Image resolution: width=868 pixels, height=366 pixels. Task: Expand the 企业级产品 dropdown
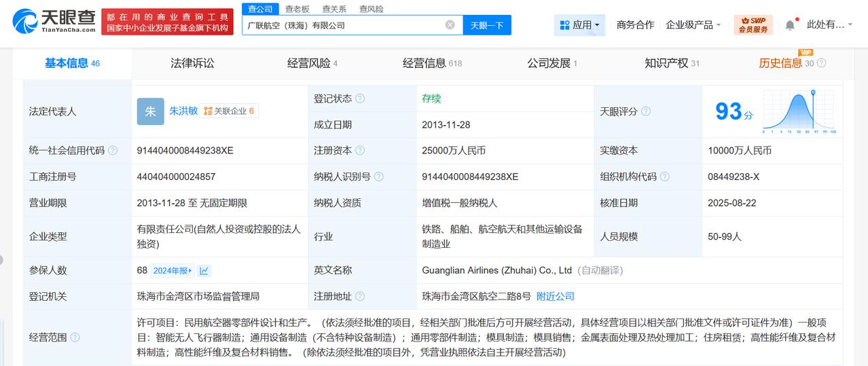click(693, 25)
